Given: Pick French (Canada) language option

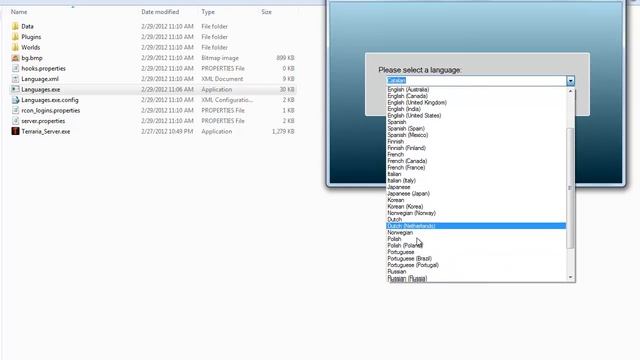Looking at the screenshot, I should (407, 161).
